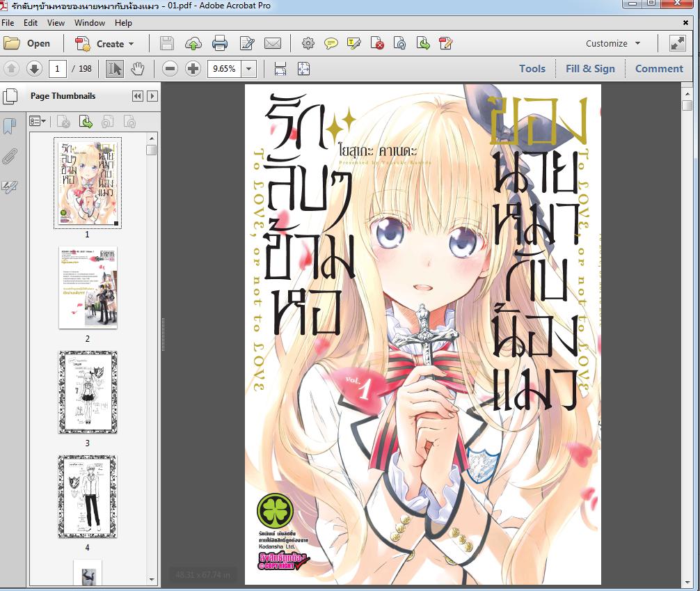Viewport: 700px width, 591px height.
Task: Expand the Create dropdown arrow
Action: click(132, 44)
